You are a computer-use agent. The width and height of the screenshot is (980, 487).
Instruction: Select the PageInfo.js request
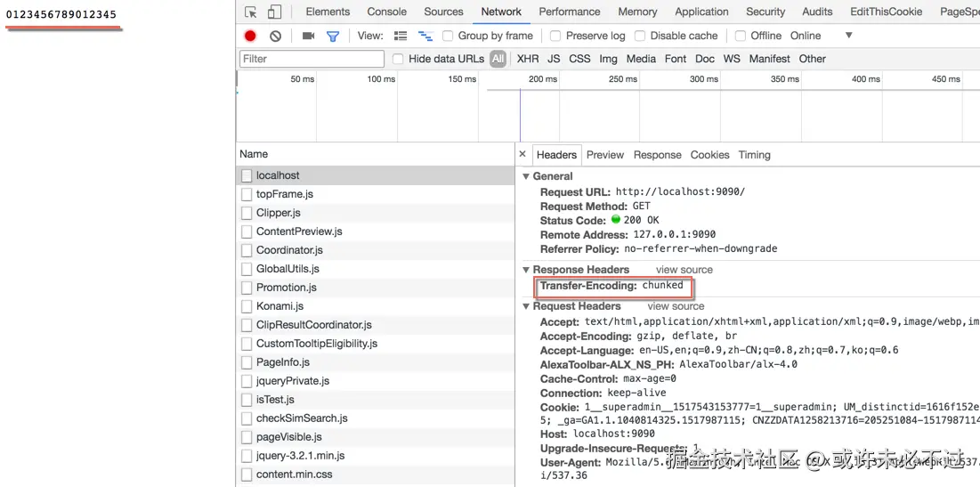(375, 362)
